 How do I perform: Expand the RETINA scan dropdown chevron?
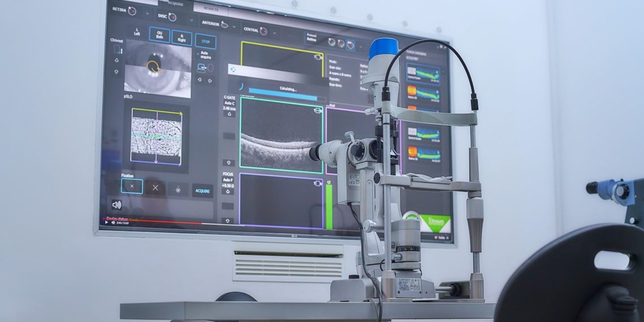(147, 14)
